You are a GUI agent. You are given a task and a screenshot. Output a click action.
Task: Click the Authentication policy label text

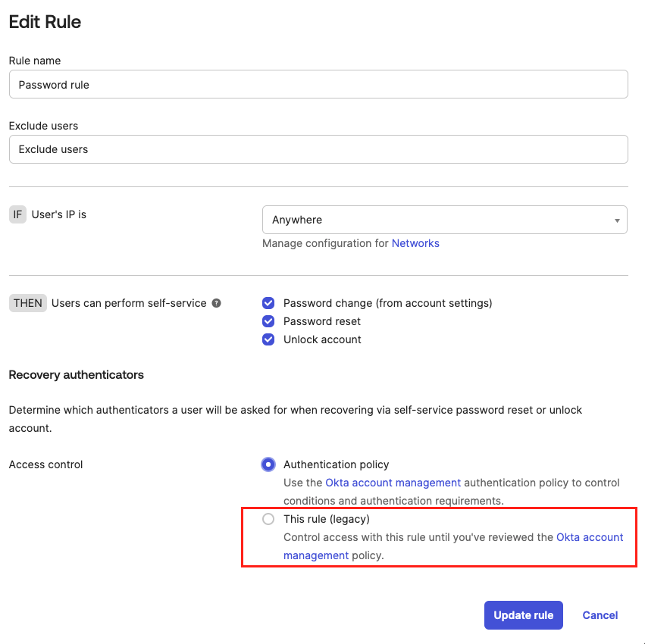click(336, 464)
